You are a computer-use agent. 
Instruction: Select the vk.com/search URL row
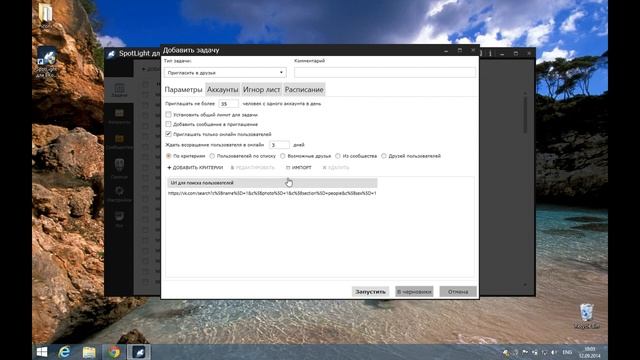(x=272, y=193)
